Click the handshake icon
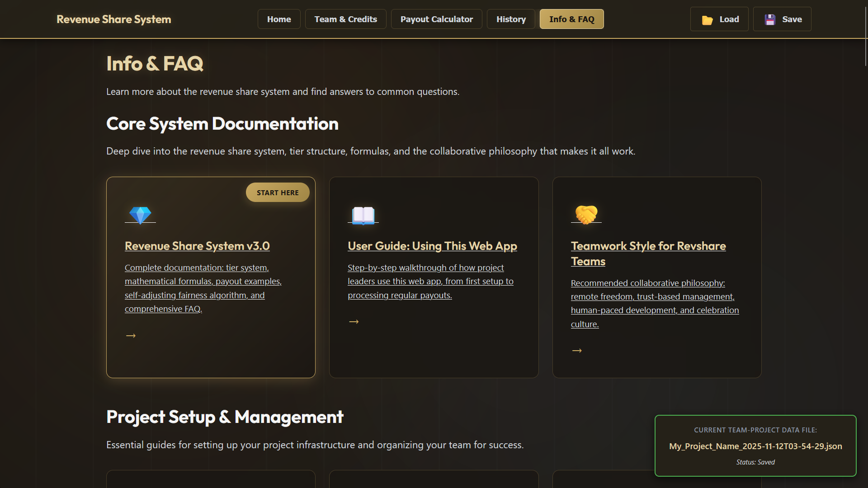 (x=586, y=215)
